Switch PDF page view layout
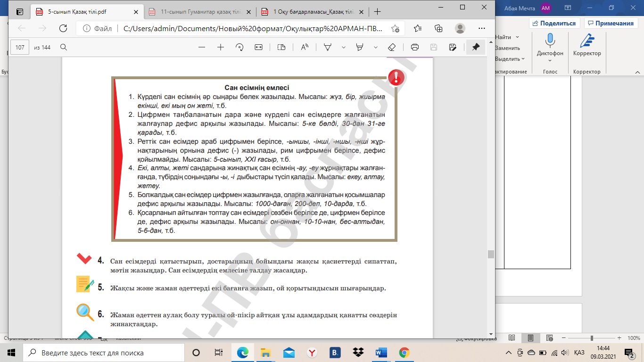Image resolution: width=644 pixels, height=362 pixels. pos(281,47)
